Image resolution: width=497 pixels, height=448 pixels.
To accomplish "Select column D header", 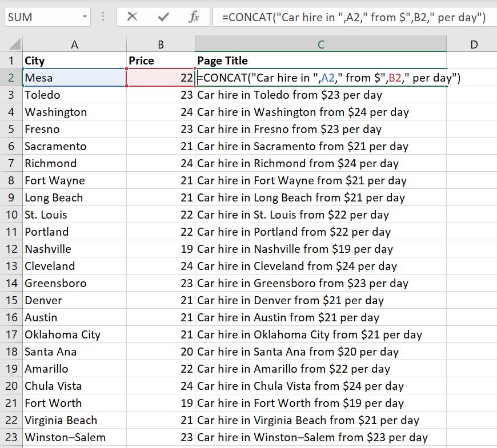I will 473,45.
